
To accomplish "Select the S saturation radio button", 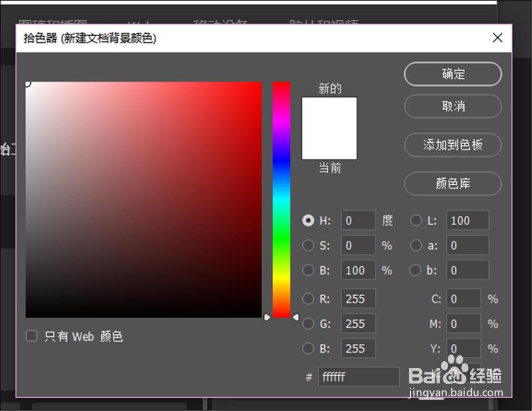I will pyautogui.click(x=308, y=245).
